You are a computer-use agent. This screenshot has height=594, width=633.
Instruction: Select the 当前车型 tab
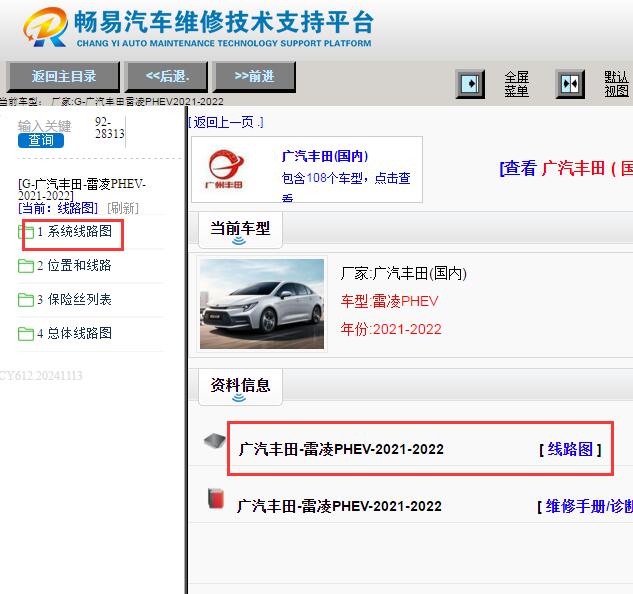240,230
